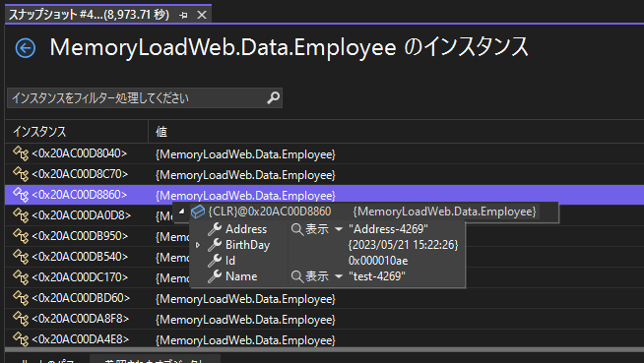This screenshot has width=644, height=363.
Task: Collapse the CLR@0x20AC00D8860 datatip node
Action: 181,212
